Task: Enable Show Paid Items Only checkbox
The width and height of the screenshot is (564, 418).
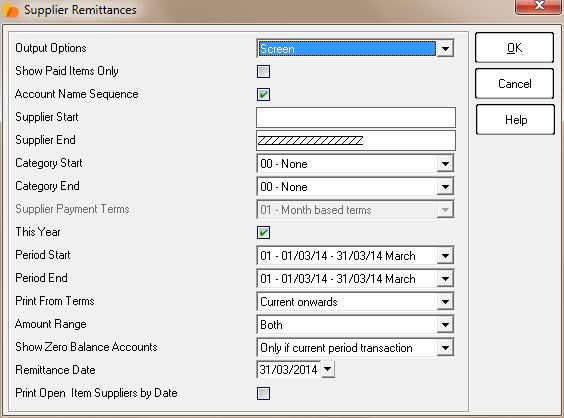Action: point(263,71)
